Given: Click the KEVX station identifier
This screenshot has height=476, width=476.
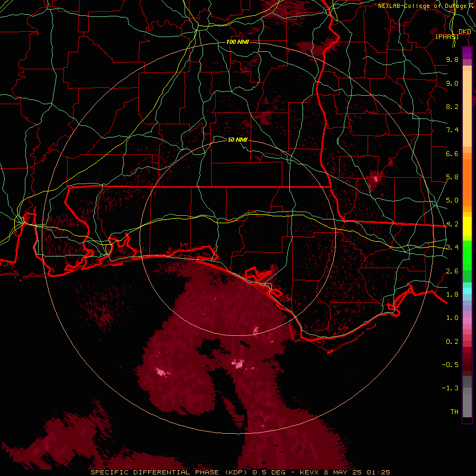Looking at the screenshot, I should 309,472.
